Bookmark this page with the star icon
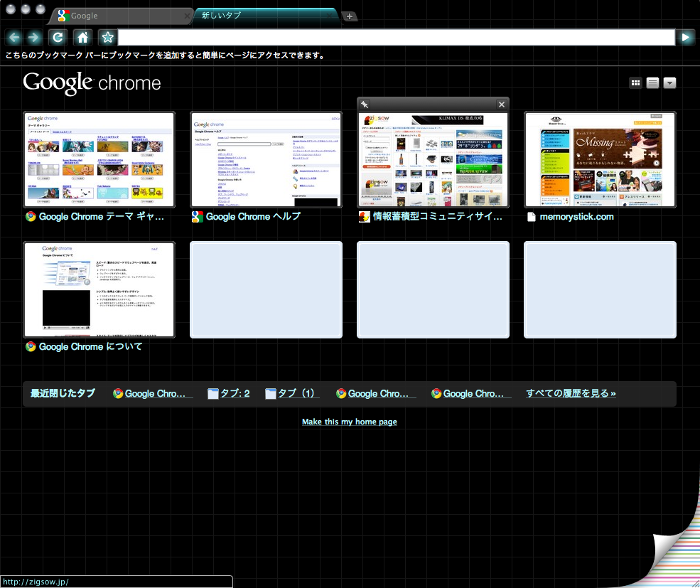This screenshot has height=588, width=700. (x=107, y=38)
